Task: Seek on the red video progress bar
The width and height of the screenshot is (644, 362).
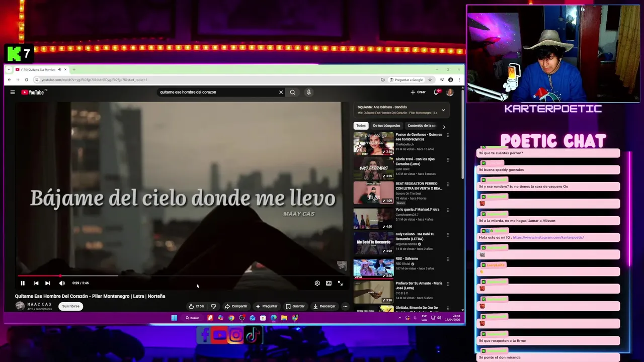Action: click(181, 276)
